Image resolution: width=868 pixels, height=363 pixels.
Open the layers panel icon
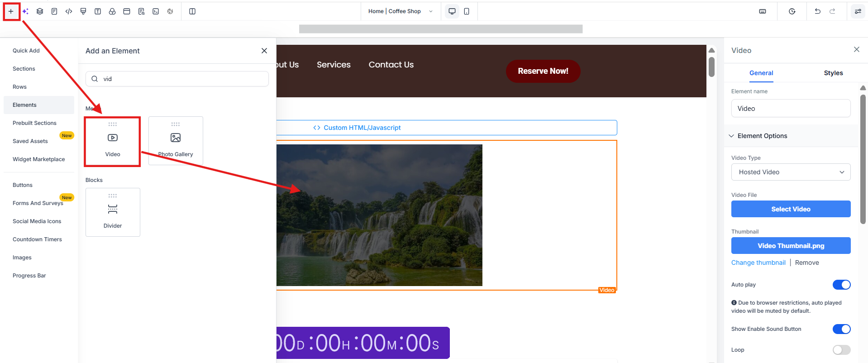pyautogui.click(x=40, y=11)
